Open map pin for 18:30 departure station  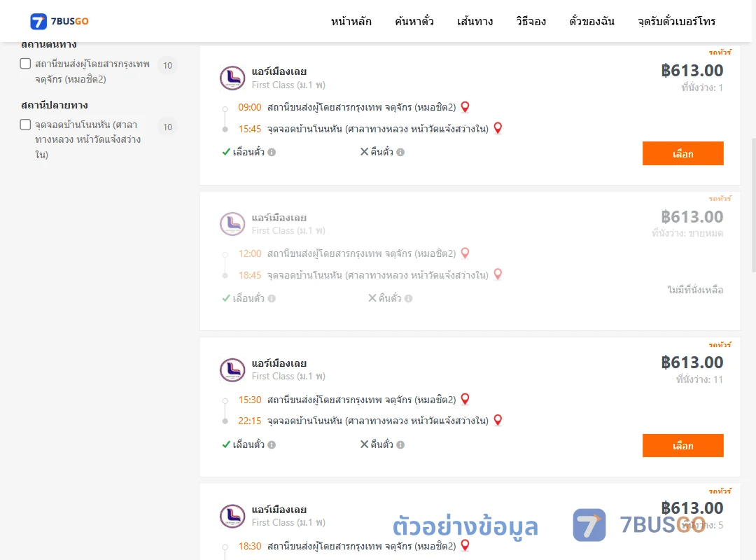click(x=465, y=545)
